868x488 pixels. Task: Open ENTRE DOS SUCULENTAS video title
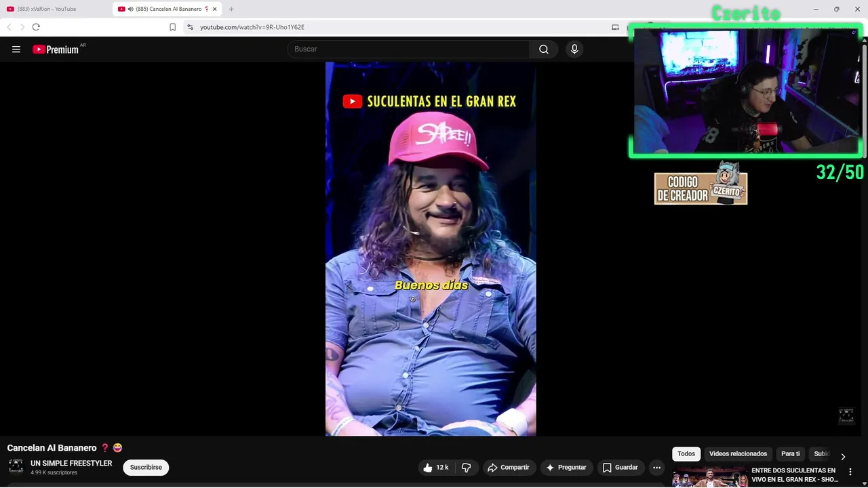tap(795, 475)
